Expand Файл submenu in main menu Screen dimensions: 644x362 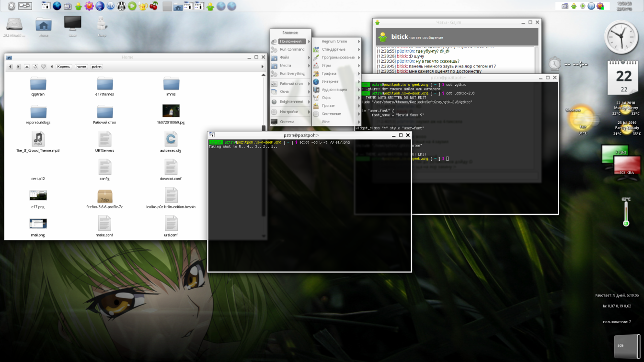(x=290, y=57)
